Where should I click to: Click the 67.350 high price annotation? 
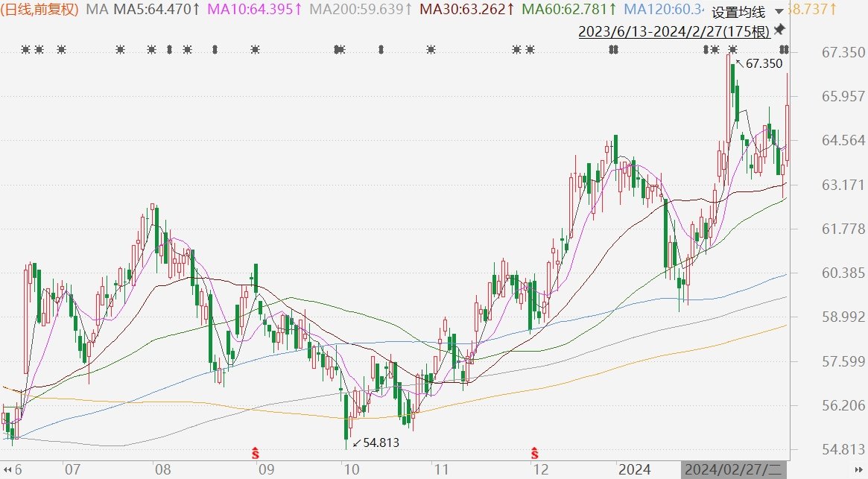click(x=763, y=64)
